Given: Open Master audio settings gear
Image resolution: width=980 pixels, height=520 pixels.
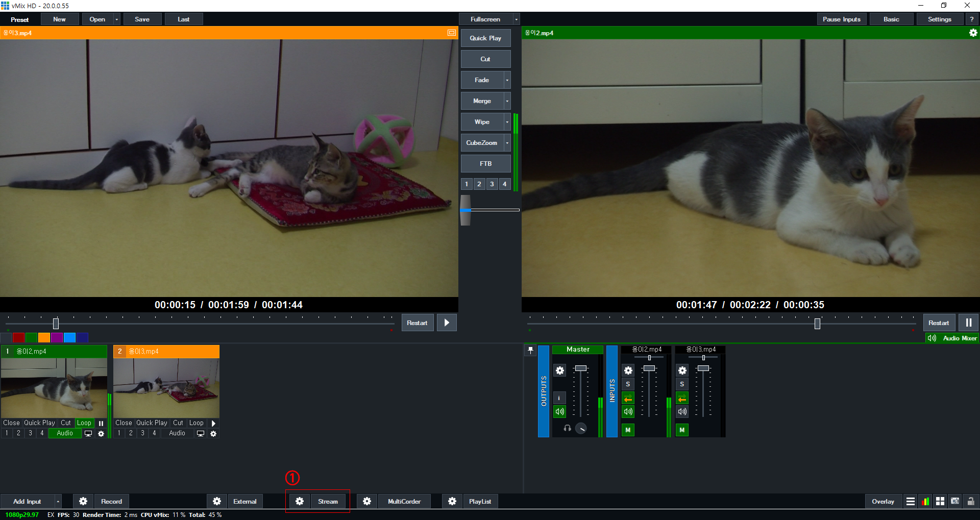Looking at the screenshot, I should coord(560,370).
